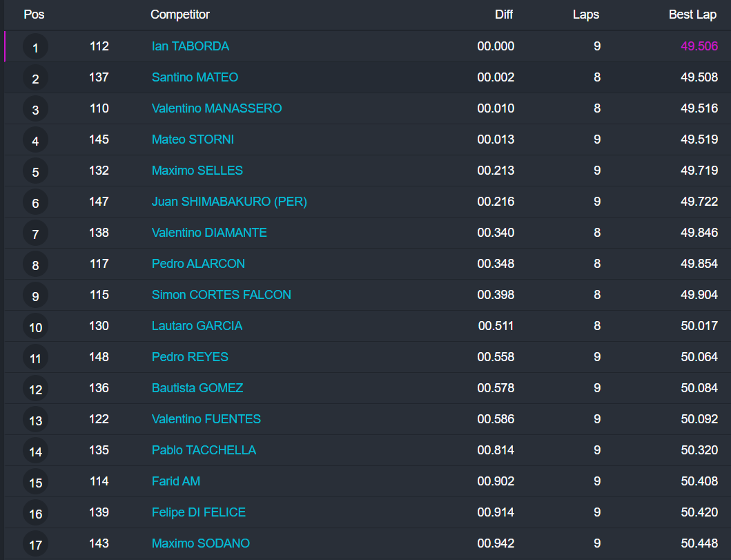Click the position 17 circle badge
The height and width of the screenshot is (560, 731).
point(35,545)
